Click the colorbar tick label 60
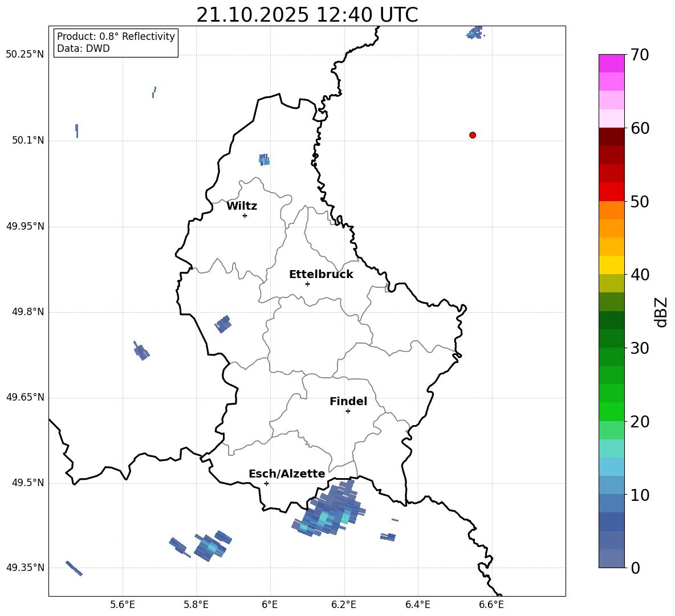The width and height of the screenshot is (675, 616). click(639, 128)
